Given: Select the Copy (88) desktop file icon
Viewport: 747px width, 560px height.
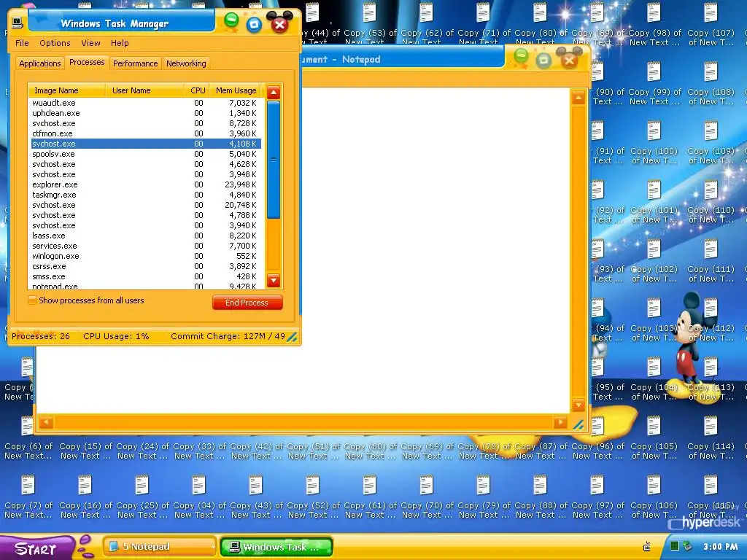Looking at the screenshot, I should pos(540,485).
